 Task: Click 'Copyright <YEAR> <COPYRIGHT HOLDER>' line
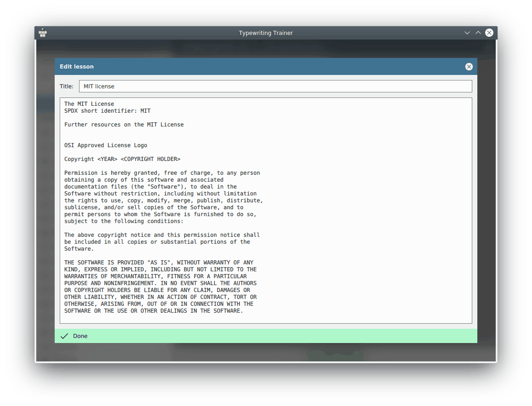pos(122,159)
